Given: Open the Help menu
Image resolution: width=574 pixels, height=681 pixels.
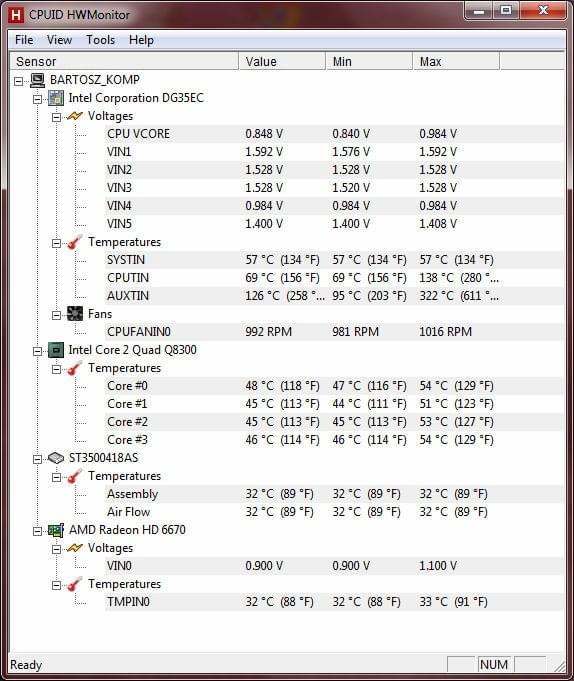Looking at the screenshot, I should (x=141, y=40).
